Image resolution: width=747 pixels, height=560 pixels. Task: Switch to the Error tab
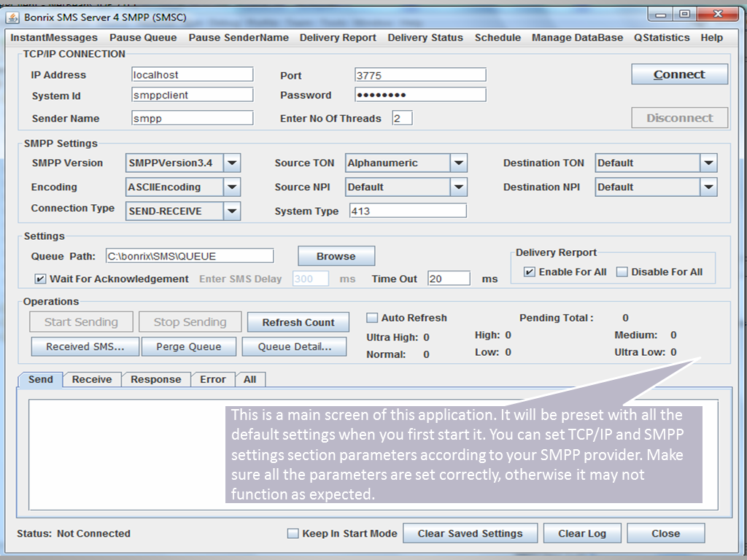click(213, 379)
